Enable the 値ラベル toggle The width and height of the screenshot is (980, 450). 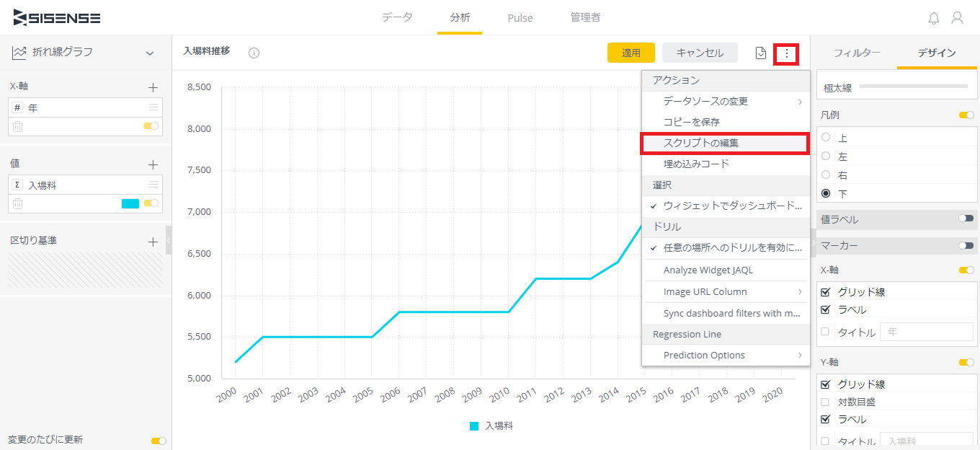[x=966, y=219]
